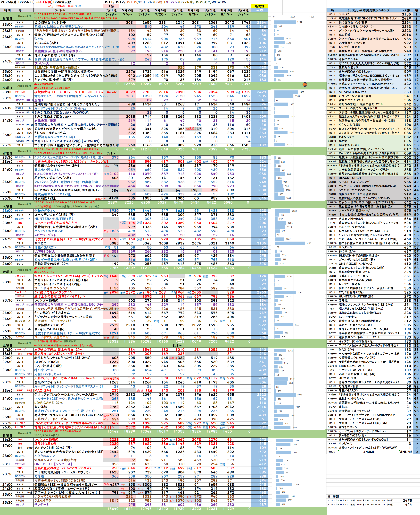Click the smiley face emoji
This screenshot has height=515, width=420.
pos(305,84)
